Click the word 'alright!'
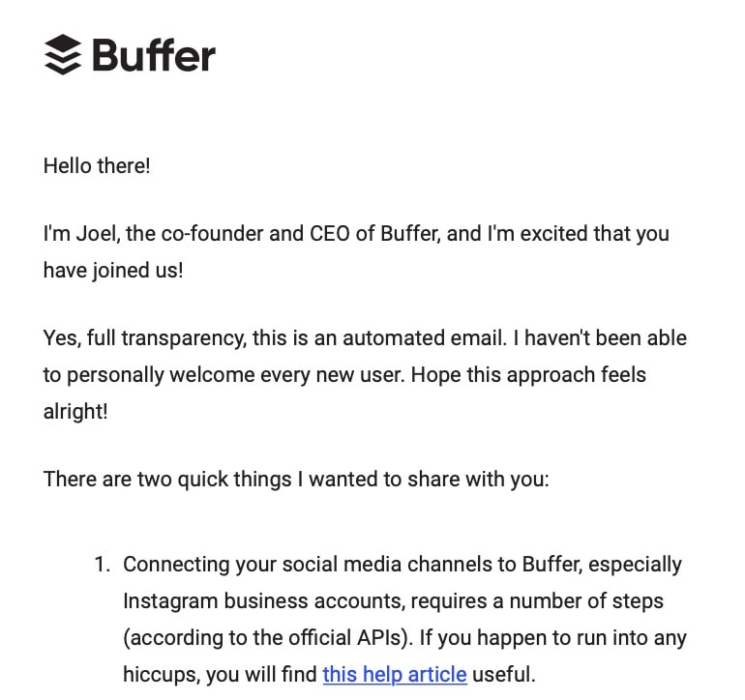Image resolution: width=745 pixels, height=700 pixels. coord(75,411)
